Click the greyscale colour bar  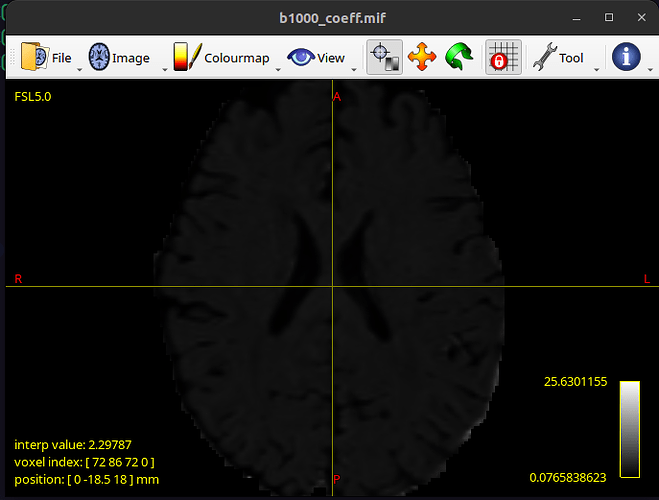(630, 429)
